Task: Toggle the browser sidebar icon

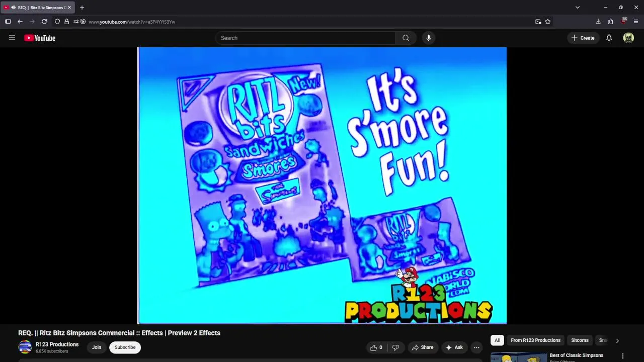Action: point(8,22)
